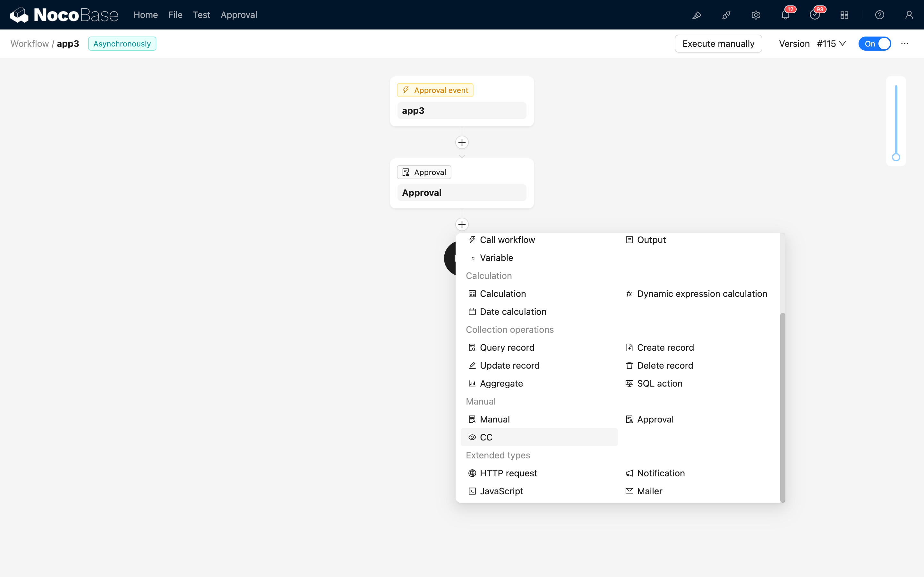Click the canvas zoom slider handle
The width and height of the screenshot is (924, 577).
click(896, 157)
